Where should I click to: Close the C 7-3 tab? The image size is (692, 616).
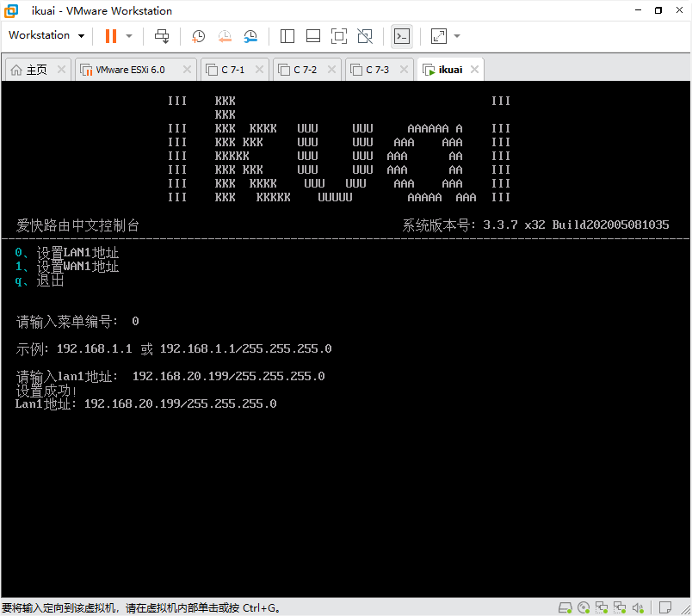404,70
